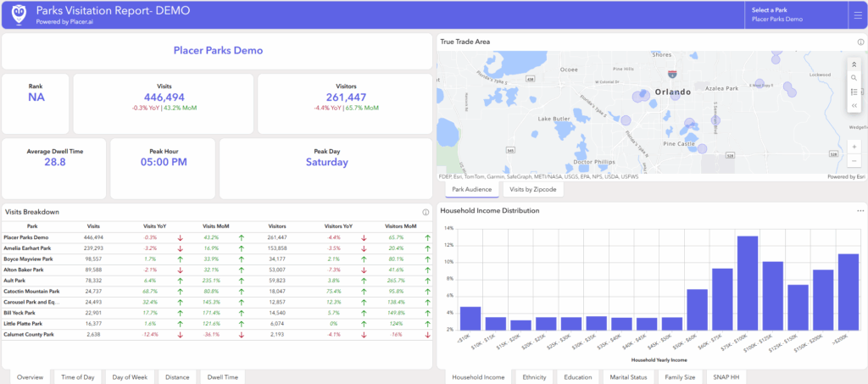Select the Amelia Earhart Park row name
Image resolution: width=868 pixels, height=384 pixels.
click(27, 248)
